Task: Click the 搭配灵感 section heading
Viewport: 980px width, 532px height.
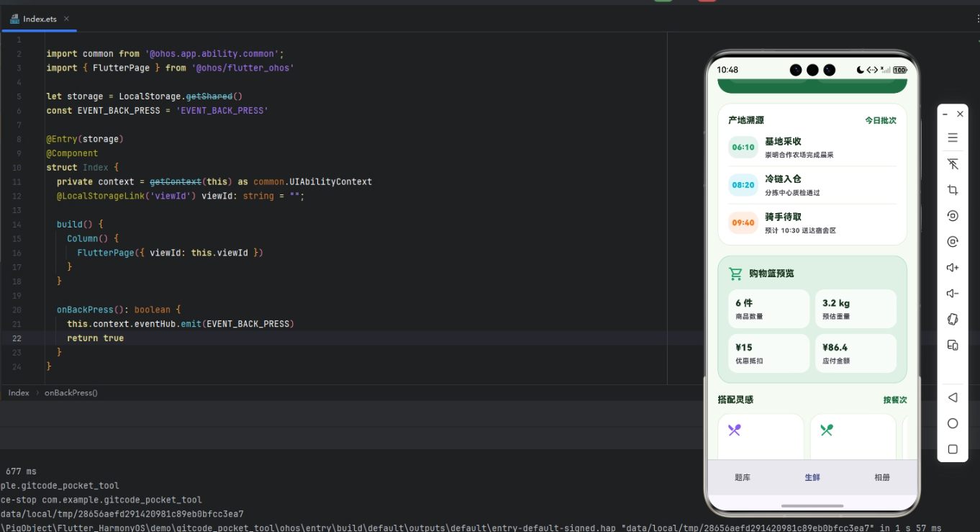Action: (x=735, y=400)
